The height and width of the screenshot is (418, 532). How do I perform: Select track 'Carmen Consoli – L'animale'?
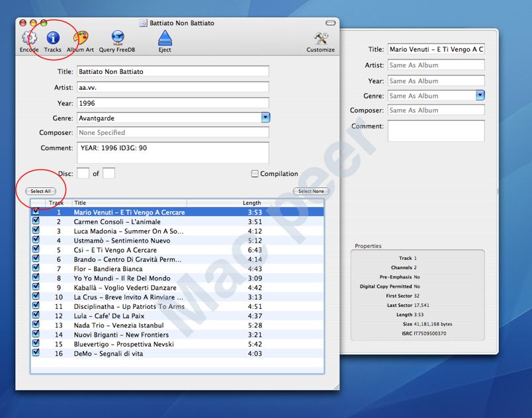coord(177,222)
